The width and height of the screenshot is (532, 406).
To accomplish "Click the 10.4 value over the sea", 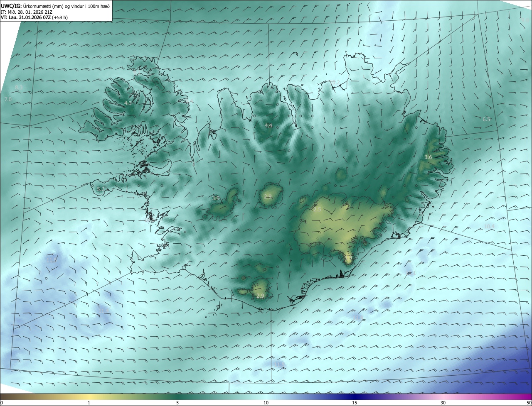I will (489, 226).
